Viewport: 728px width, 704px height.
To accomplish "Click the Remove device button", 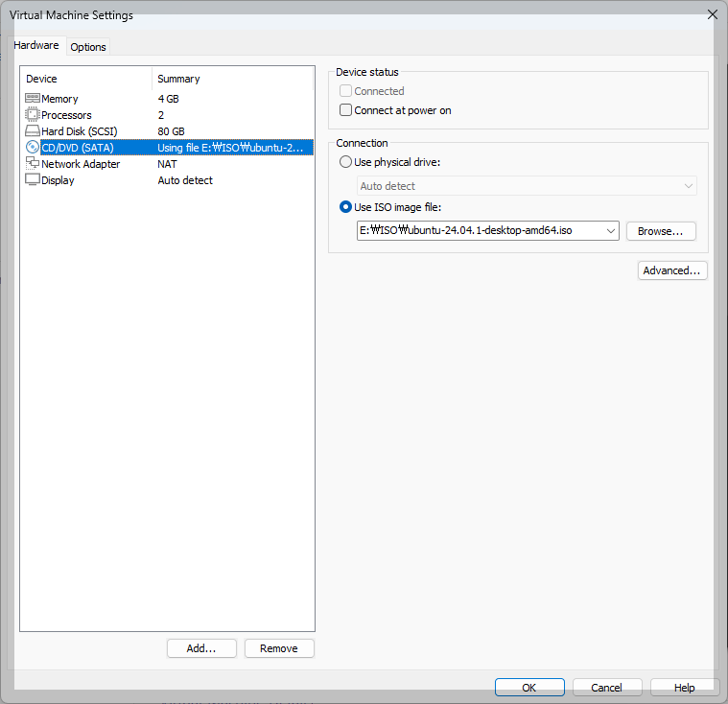I will (279, 648).
